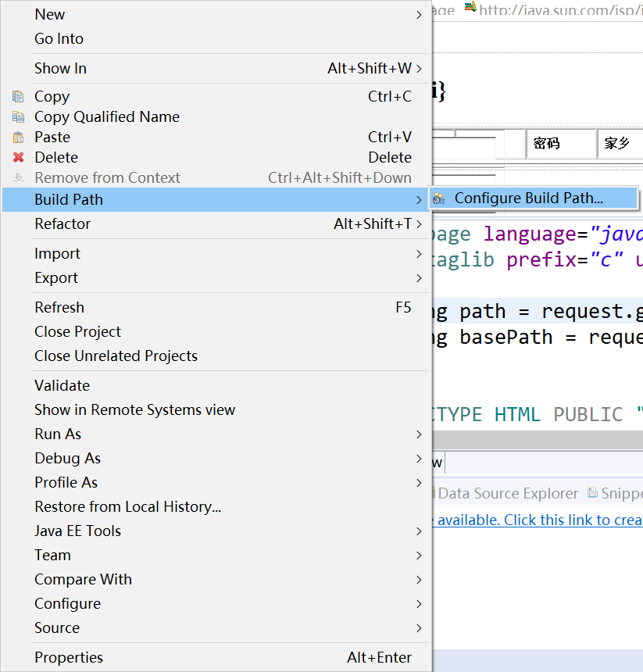This screenshot has height=672, width=643.
Task: Open the Build Path submenu
Action: (216, 200)
